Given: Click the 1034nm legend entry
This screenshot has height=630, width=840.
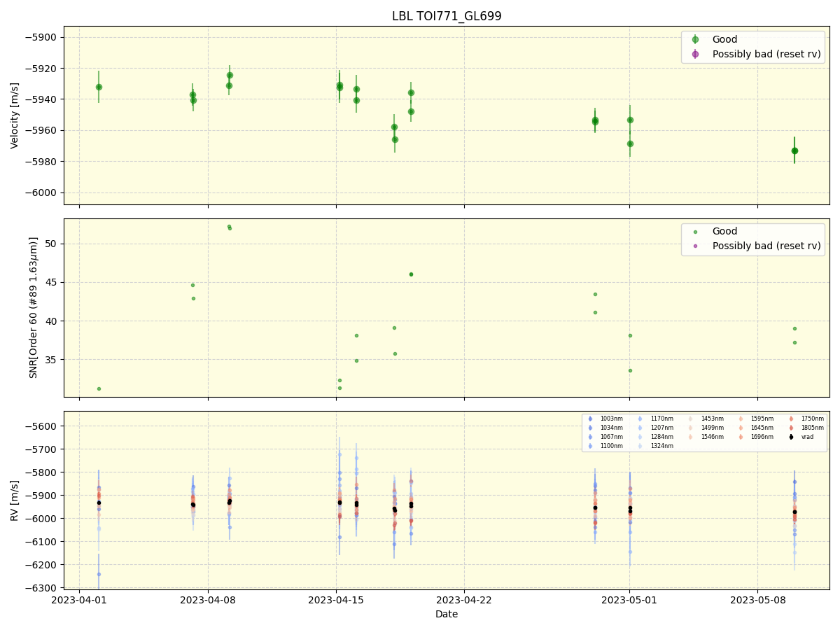Looking at the screenshot, I should click(611, 428).
